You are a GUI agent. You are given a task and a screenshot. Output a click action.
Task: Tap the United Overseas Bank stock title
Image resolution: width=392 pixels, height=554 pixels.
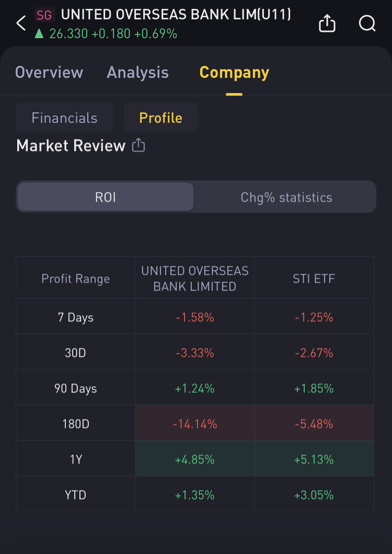(x=176, y=15)
